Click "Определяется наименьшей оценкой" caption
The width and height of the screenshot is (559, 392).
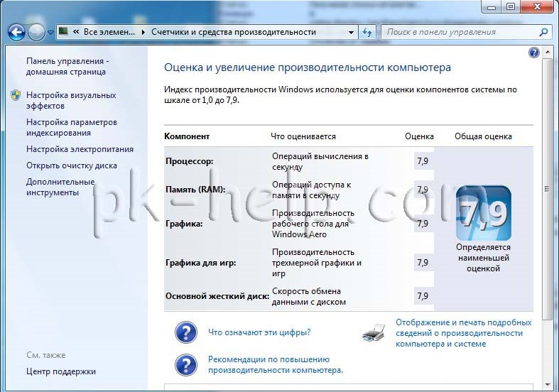(x=484, y=258)
